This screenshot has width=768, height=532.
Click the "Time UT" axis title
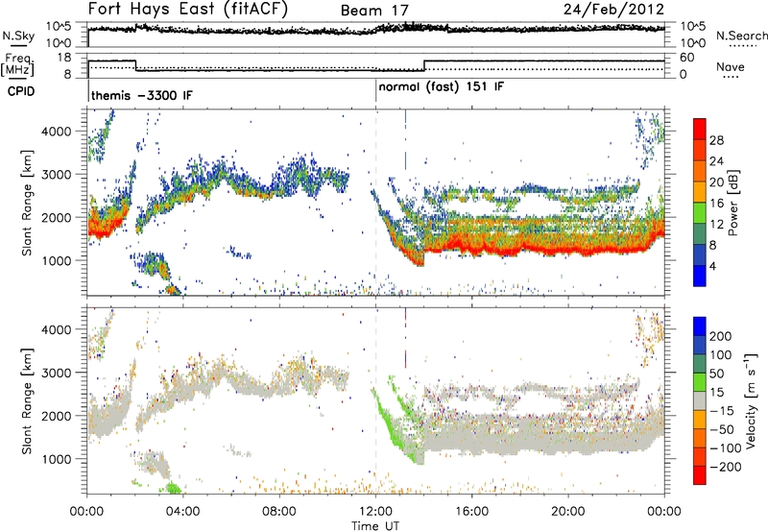375,525
